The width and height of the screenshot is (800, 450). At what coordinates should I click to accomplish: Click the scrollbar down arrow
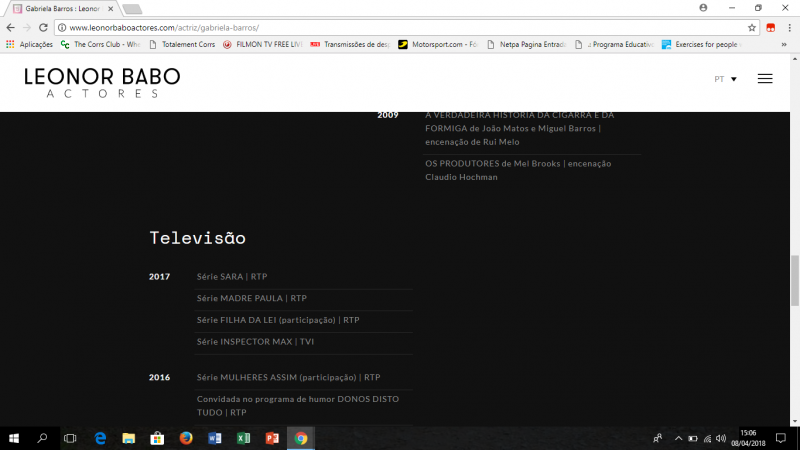click(795, 421)
